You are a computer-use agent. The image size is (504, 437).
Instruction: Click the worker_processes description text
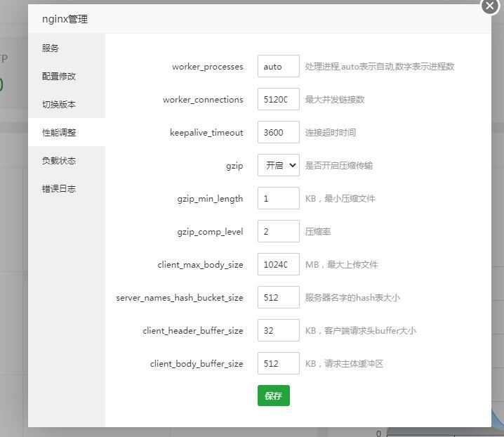(x=379, y=67)
